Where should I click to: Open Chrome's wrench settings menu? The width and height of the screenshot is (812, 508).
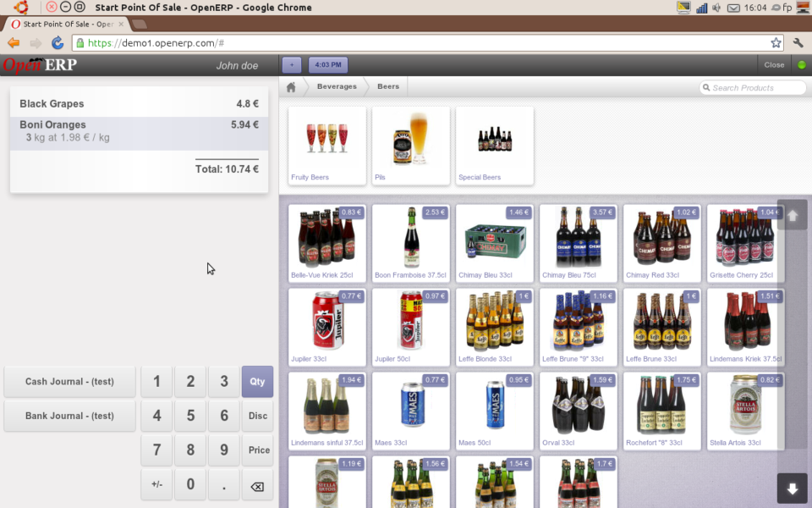798,43
